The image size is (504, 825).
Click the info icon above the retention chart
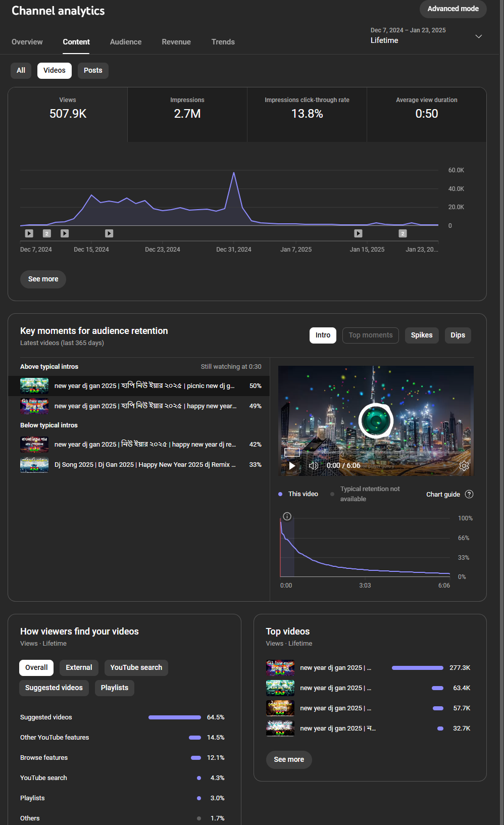coord(287,516)
